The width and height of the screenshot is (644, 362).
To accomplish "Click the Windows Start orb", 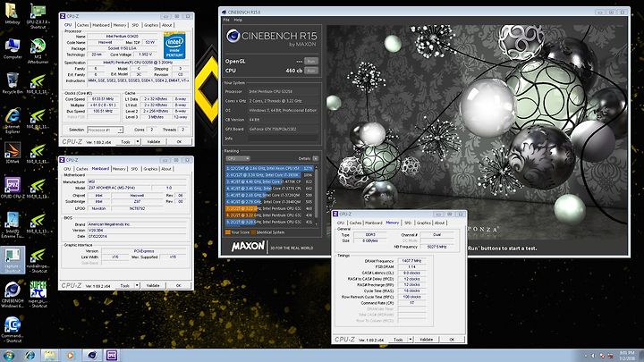I will tap(9, 355).
